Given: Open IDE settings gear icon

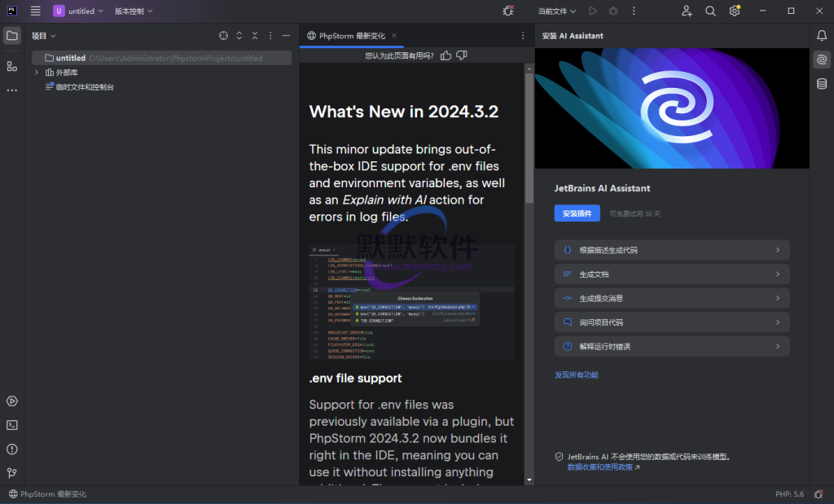Looking at the screenshot, I should point(735,11).
